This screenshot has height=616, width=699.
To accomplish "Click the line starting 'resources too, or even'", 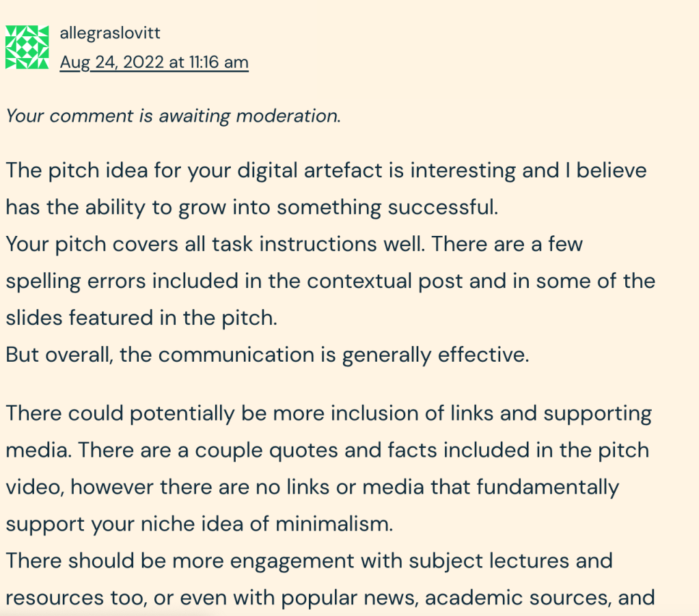I will coord(331,598).
